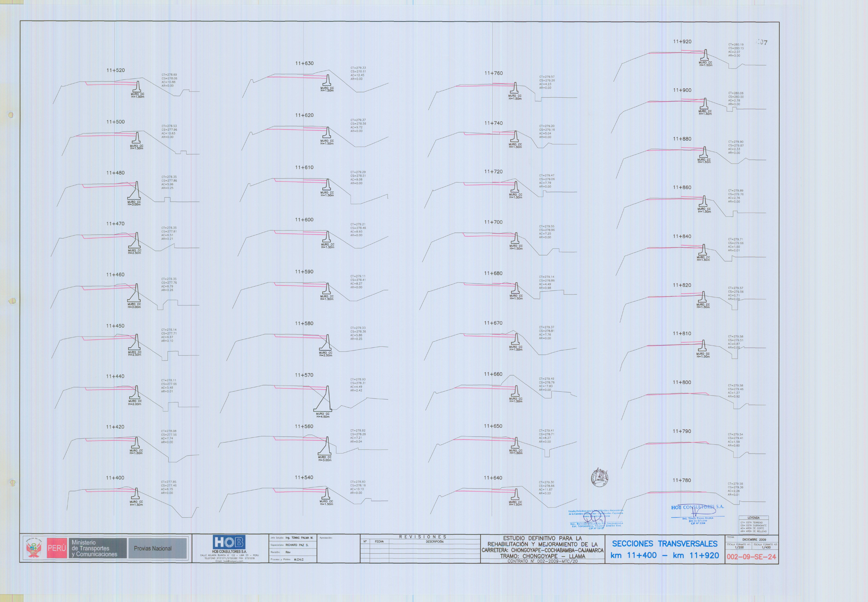This screenshot has height=602, width=868.
Task: Click section label '11+610'
Action: [x=304, y=168]
